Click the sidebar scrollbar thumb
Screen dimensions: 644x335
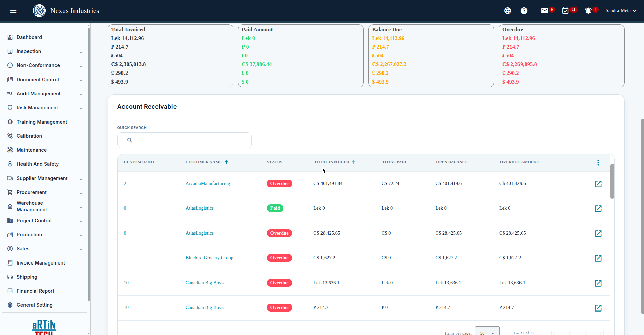(x=89, y=164)
